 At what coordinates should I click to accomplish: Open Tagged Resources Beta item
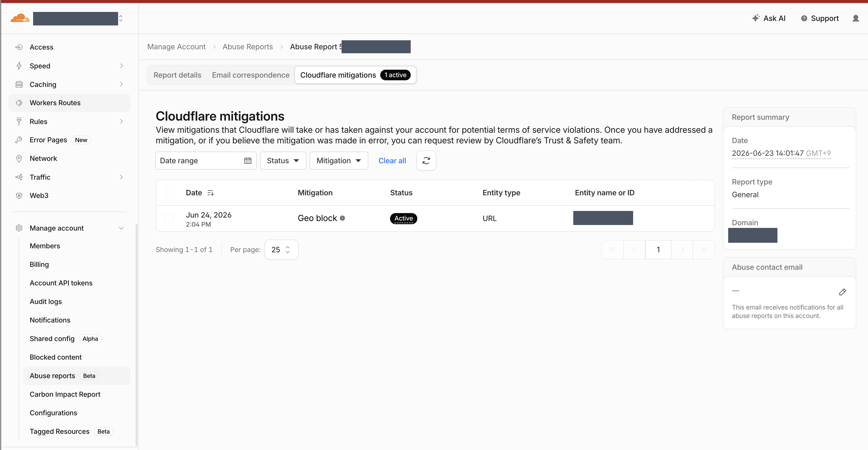(x=71, y=431)
